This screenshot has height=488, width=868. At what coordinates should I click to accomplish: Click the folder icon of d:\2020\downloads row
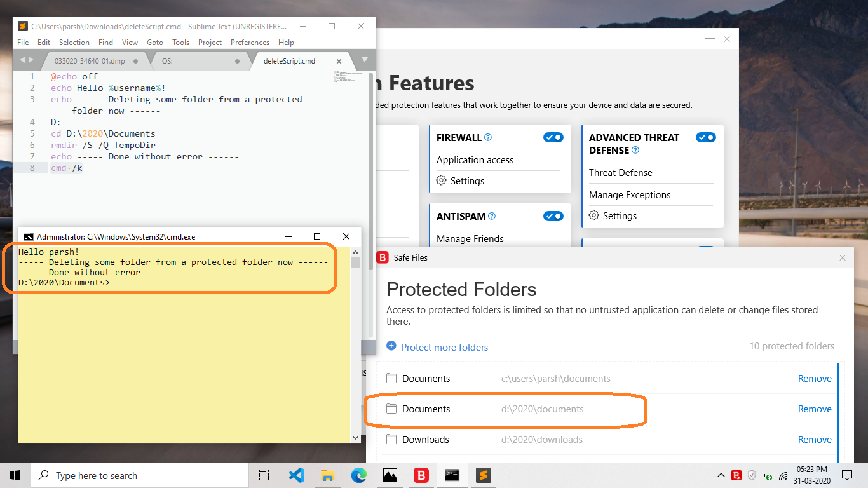(391, 440)
